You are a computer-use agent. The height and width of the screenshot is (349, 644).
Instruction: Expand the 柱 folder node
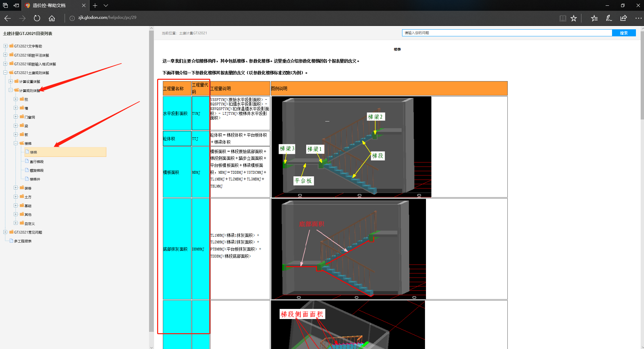15,99
